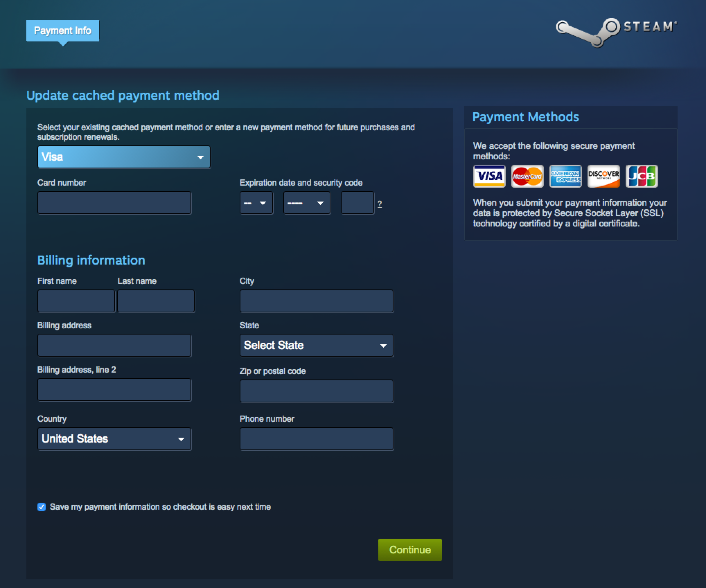Viewport: 706px width, 588px height.
Task: Click the Card number input field
Action: tap(114, 203)
